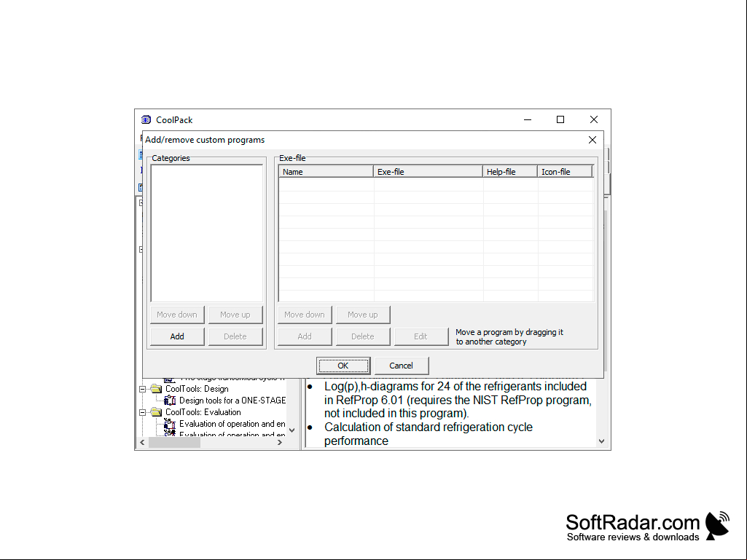Click the hint 'Move a program by dragging it'
Image resolution: width=747 pixels, height=560 pixels.
point(509,332)
